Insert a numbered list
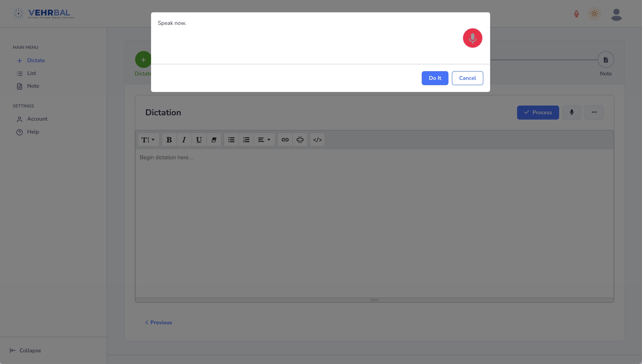The height and width of the screenshot is (364, 642). [246, 140]
